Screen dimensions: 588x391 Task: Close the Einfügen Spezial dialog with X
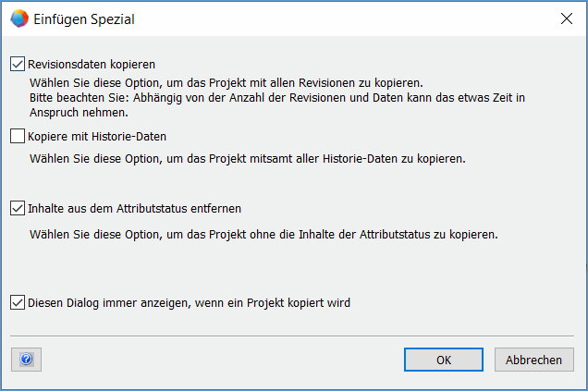point(565,18)
